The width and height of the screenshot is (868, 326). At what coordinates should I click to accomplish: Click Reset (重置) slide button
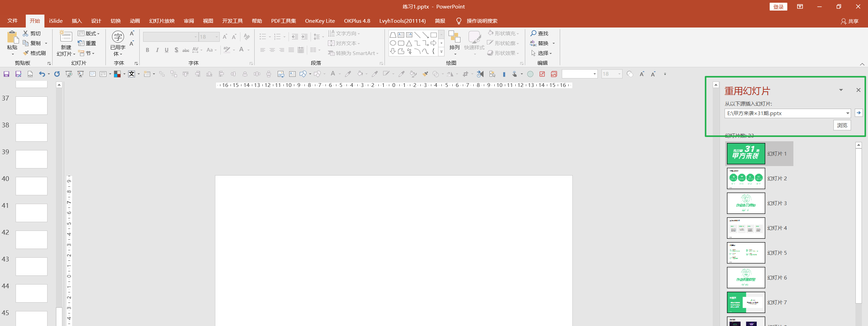pos(87,43)
